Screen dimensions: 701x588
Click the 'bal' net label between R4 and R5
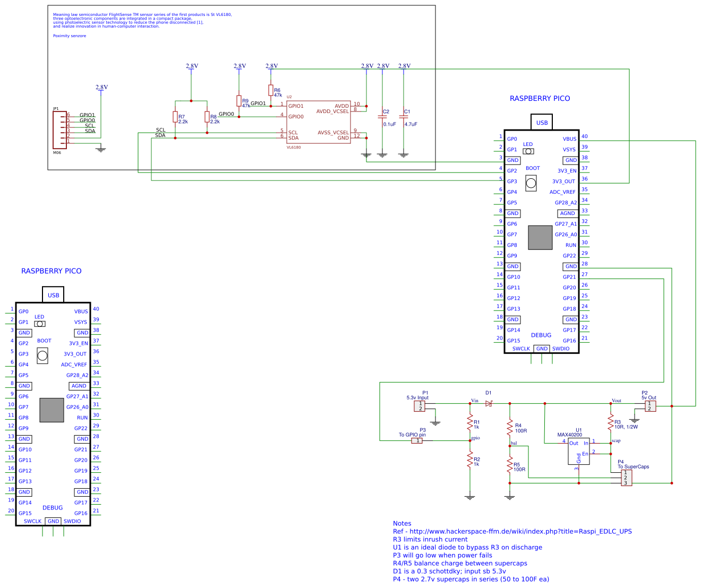point(514,443)
